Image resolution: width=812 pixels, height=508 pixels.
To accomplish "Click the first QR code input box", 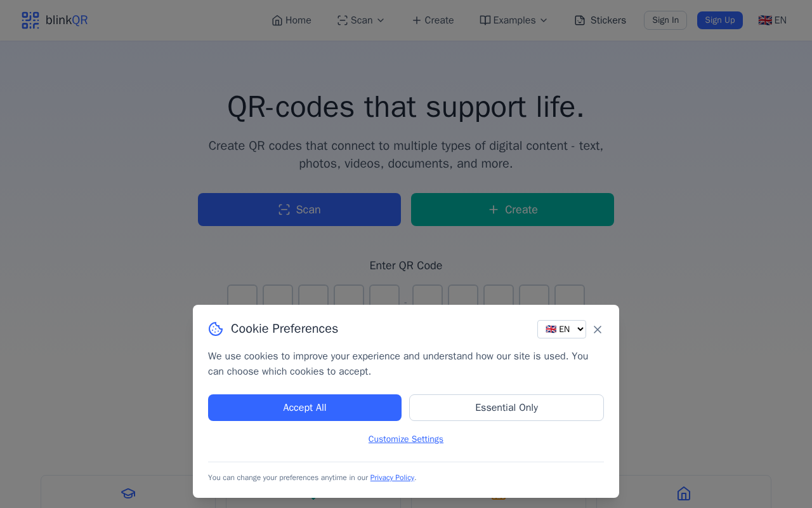I will tap(242, 296).
